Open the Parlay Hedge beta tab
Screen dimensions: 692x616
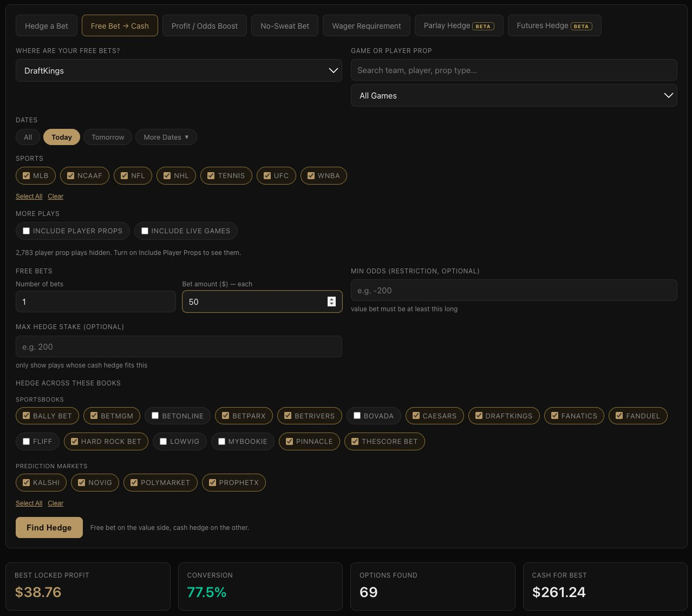coord(459,25)
